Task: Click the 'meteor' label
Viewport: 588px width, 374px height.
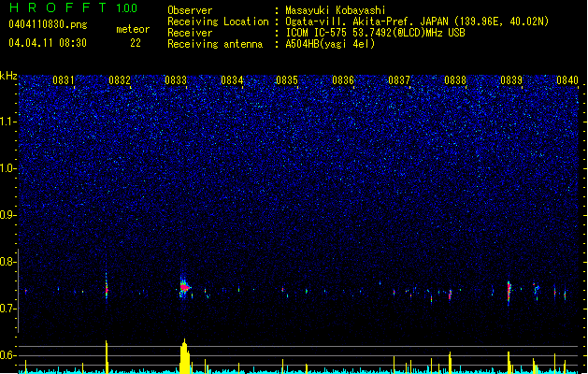Action: point(133,29)
